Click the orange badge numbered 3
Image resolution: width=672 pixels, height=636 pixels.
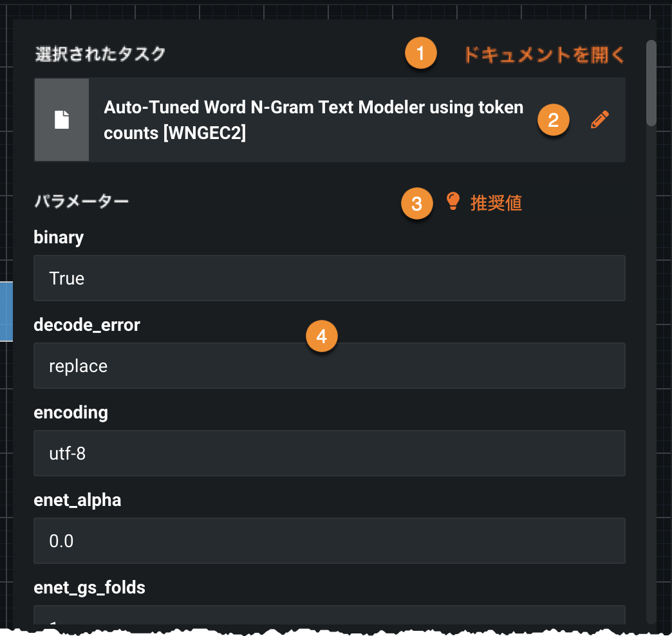pyautogui.click(x=416, y=203)
